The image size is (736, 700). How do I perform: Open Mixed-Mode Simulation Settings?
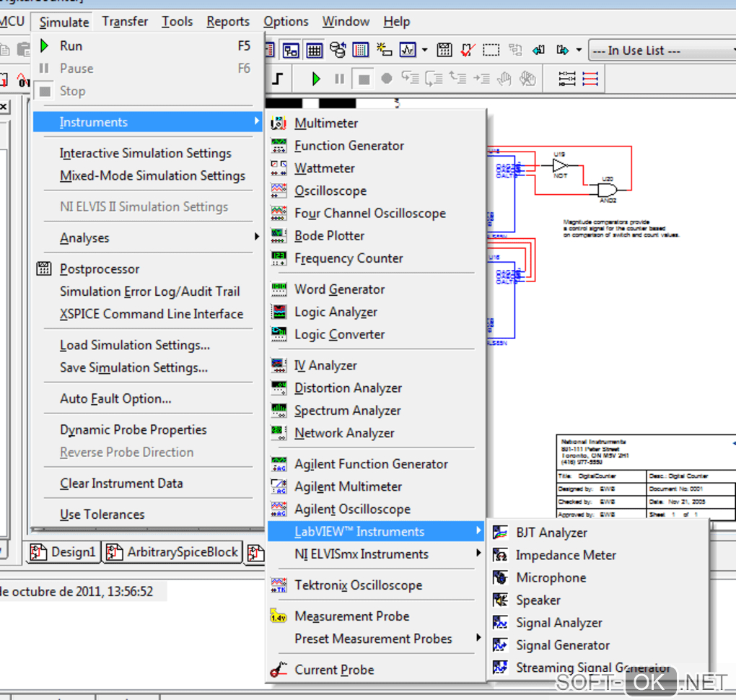[152, 175]
